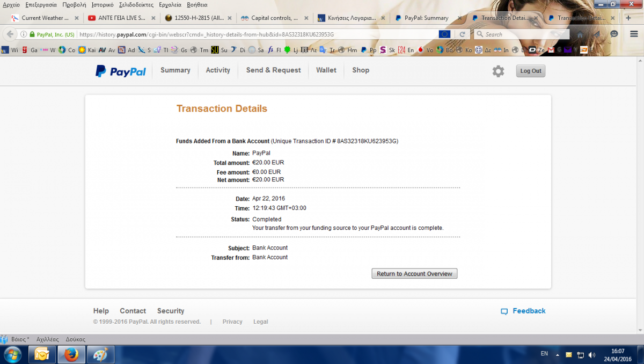Viewport: 644px width, 364px height.
Task: Switch to the Capital controls tab
Action: 275,18
